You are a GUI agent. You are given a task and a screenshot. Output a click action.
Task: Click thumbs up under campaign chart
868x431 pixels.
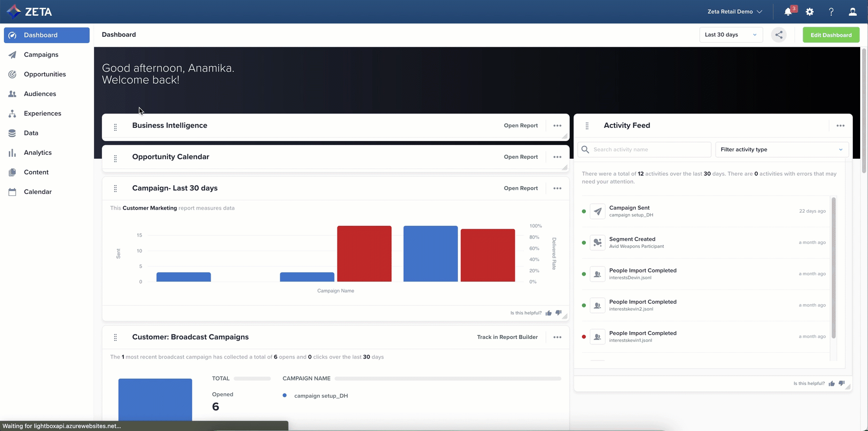tap(549, 313)
